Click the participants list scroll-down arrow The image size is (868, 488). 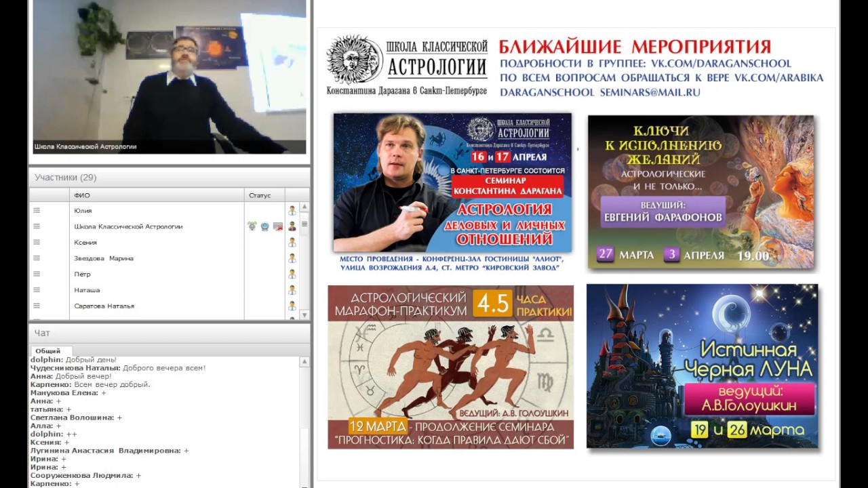coord(304,314)
